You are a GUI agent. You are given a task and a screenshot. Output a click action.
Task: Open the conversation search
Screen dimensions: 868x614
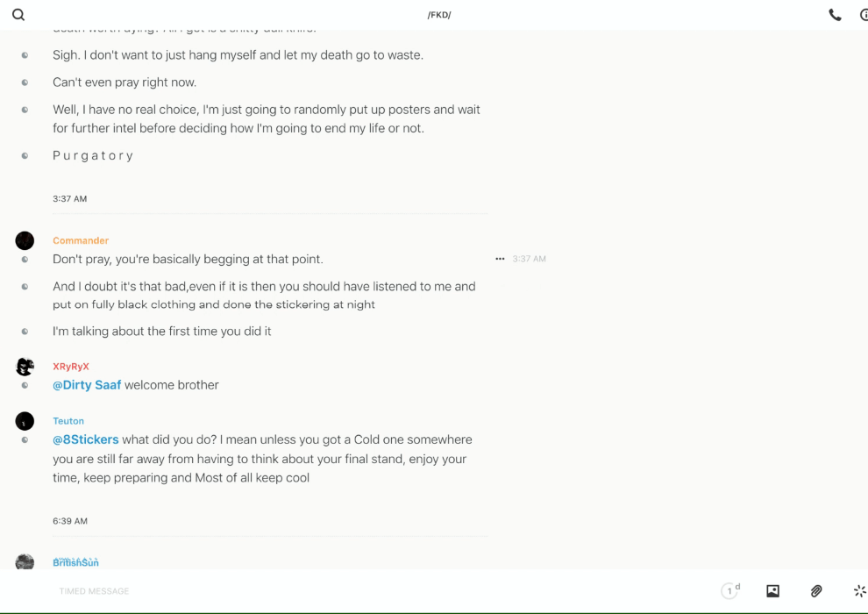(x=18, y=15)
